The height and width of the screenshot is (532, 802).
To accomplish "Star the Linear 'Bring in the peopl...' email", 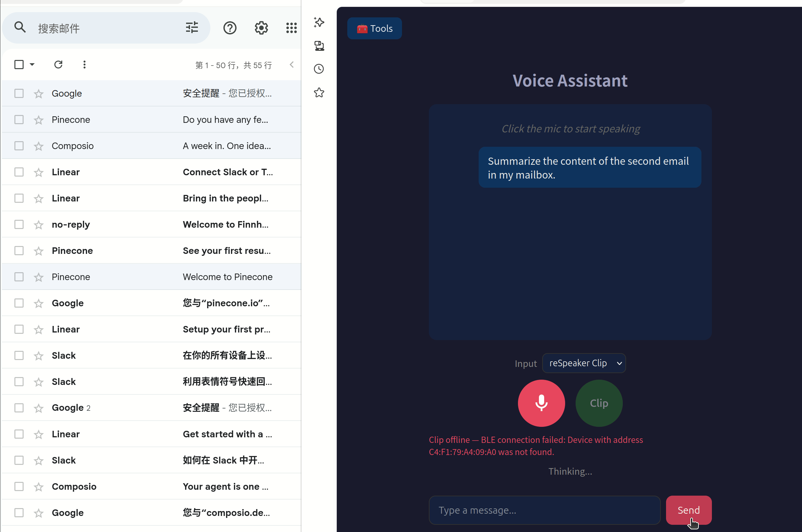I will coord(39,199).
